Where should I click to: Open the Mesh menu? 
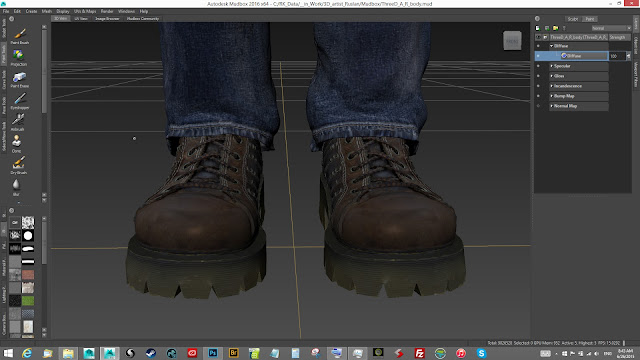pyautogui.click(x=47, y=11)
